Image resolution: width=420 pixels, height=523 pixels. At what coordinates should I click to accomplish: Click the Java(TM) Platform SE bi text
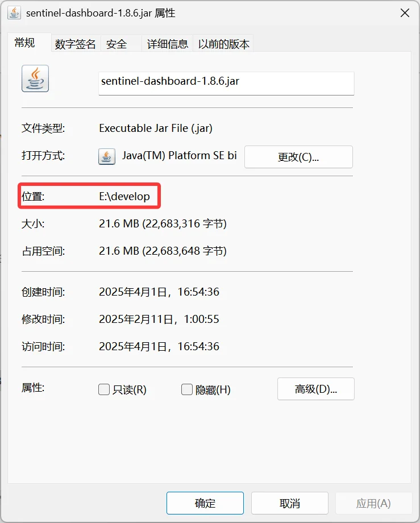tap(180, 155)
